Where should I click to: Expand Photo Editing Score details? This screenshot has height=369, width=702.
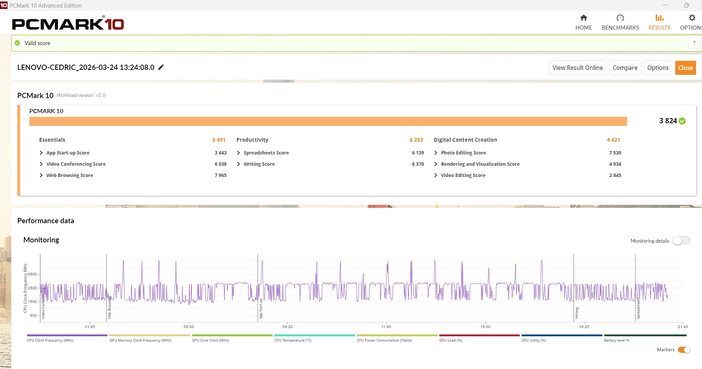tap(436, 153)
